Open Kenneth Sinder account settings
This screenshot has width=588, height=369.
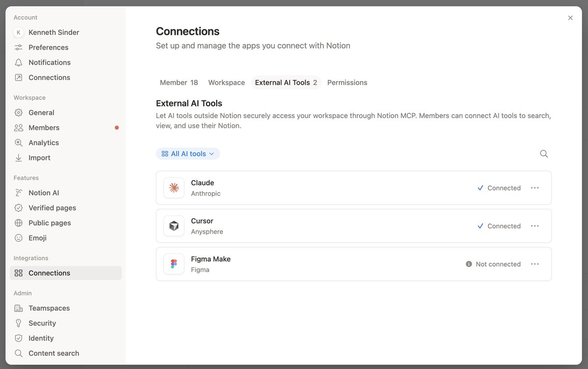pos(66,32)
